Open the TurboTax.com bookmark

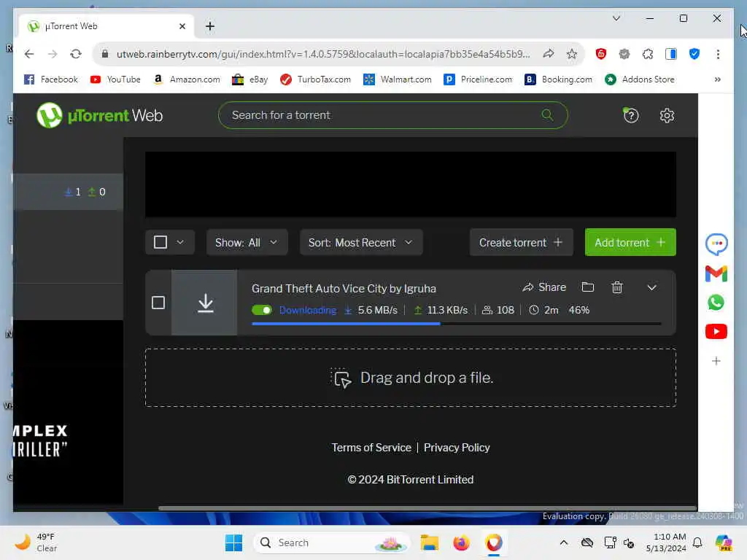pyautogui.click(x=315, y=79)
